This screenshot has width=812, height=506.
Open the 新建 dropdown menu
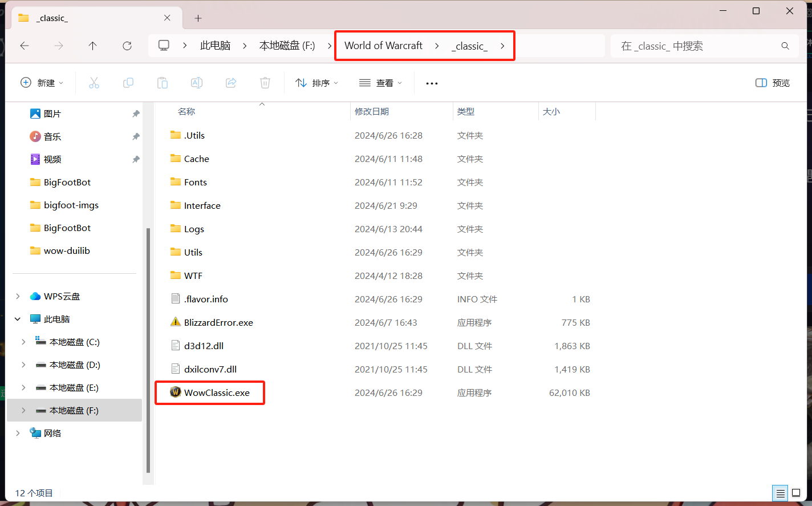tap(42, 83)
